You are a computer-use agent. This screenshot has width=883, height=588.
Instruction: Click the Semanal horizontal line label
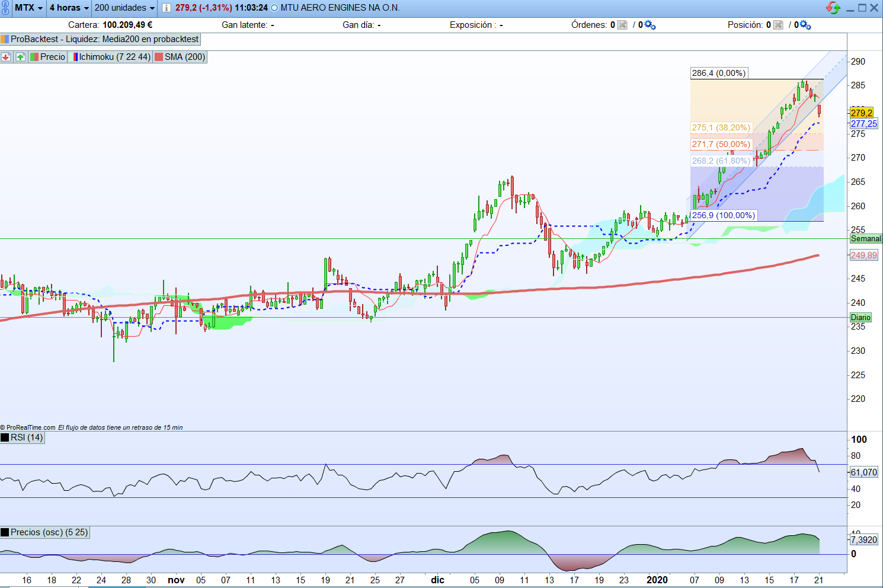pos(866,238)
